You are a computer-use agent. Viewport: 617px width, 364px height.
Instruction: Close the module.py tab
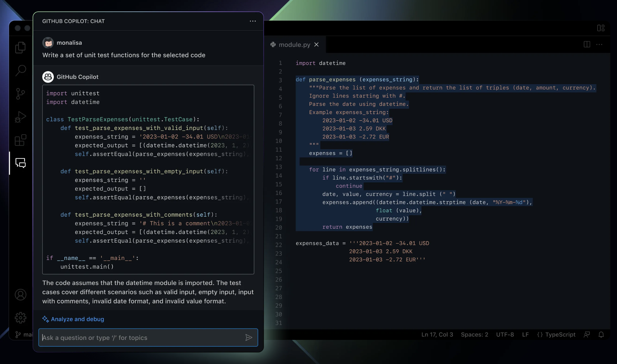point(316,44)
